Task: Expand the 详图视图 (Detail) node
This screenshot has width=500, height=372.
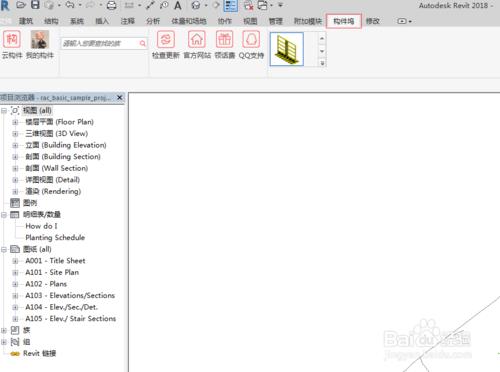Action: click(x=15, y=180)
